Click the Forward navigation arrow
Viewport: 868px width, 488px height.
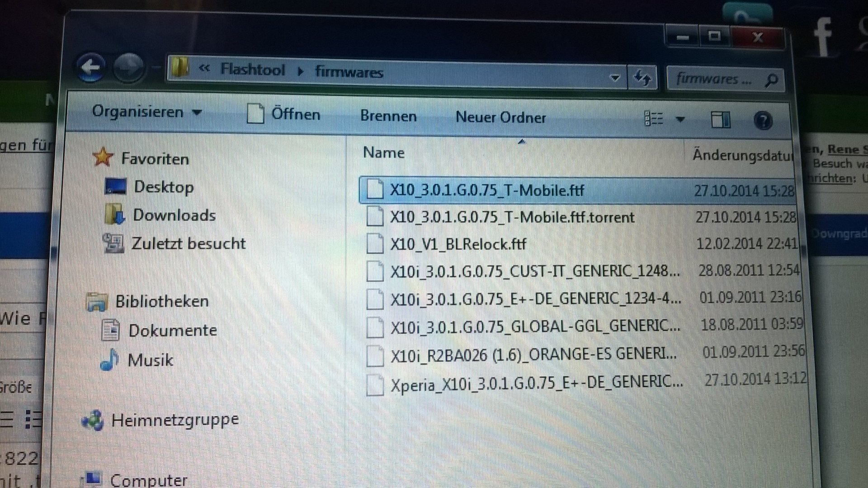click(128, 69)
